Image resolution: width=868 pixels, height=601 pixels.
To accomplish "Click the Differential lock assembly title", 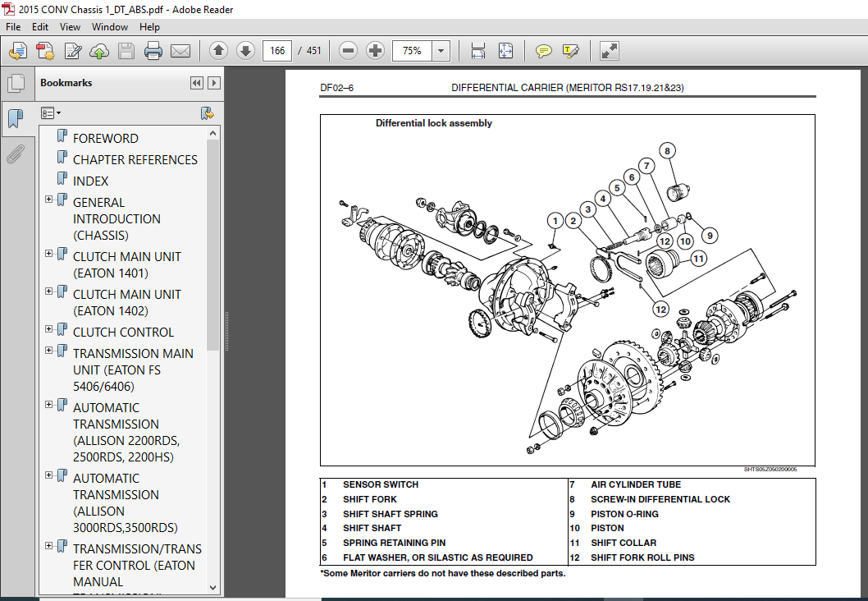I will [433, 123].
